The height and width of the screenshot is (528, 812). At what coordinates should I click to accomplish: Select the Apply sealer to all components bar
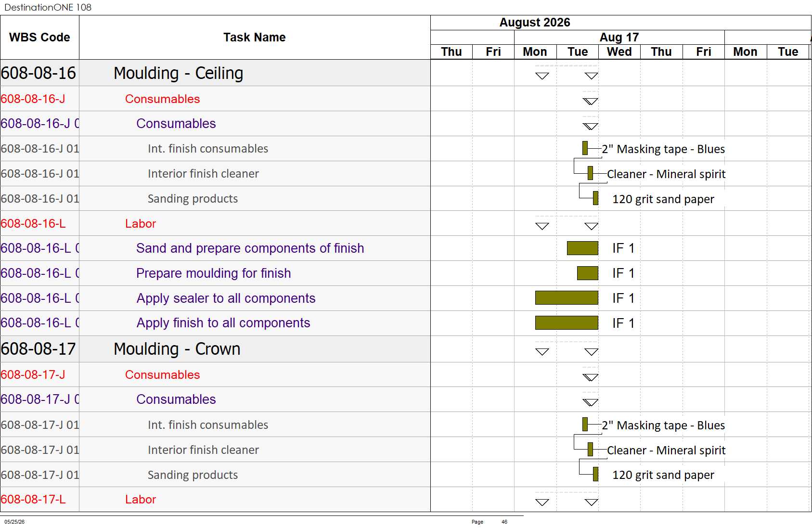click(567, 298)
